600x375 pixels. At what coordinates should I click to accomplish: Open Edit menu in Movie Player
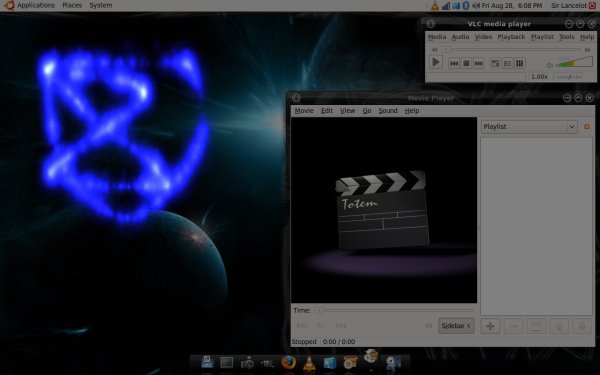click(x=327, y=111)
